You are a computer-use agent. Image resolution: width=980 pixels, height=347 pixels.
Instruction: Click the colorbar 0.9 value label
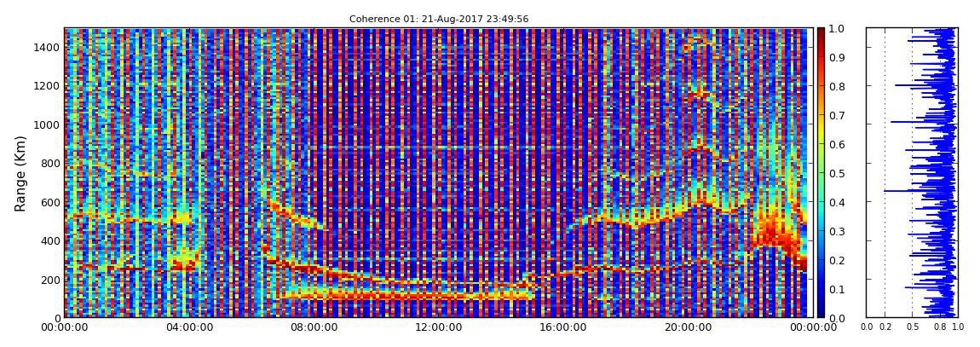(836, 57)
